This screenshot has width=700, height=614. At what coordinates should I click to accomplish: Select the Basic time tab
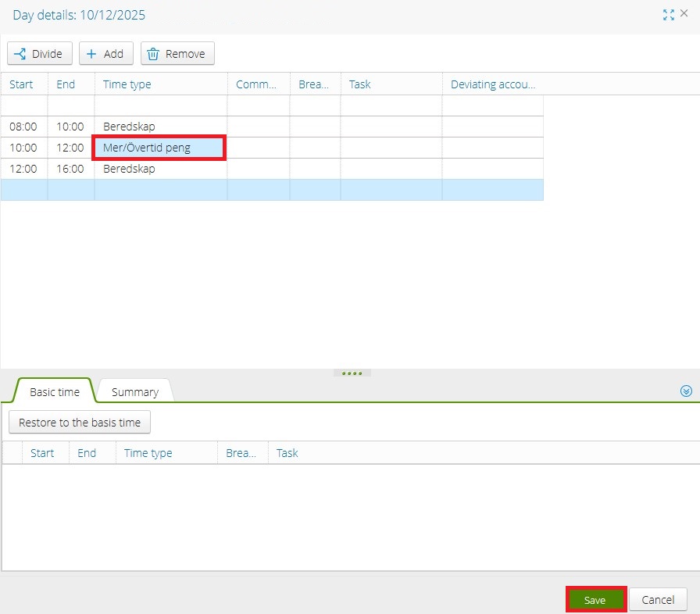point(55,392)
